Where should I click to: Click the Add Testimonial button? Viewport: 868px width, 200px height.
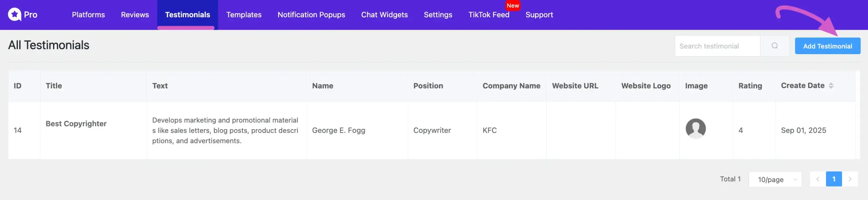(827, 46)
